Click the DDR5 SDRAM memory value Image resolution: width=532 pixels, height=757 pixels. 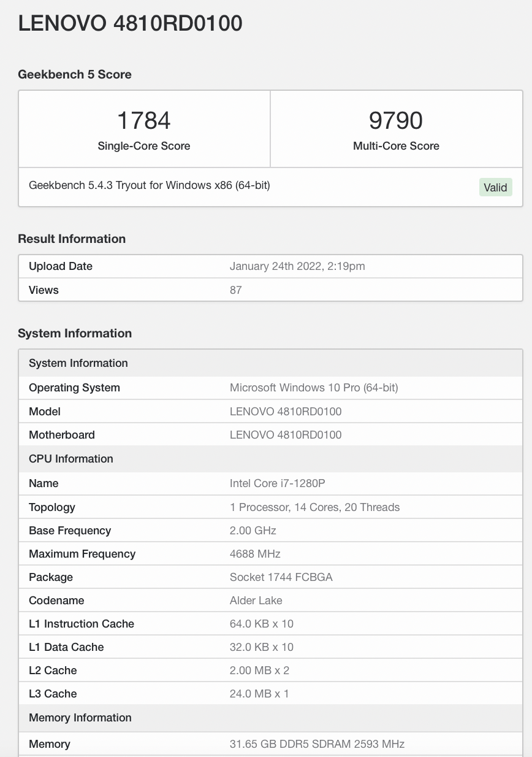click(317, 744)
